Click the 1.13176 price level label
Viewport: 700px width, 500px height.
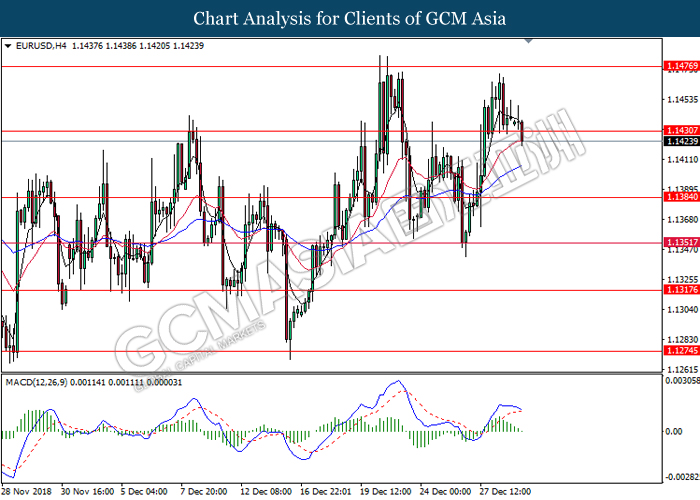pyautogui.click(x=681, y=290)
